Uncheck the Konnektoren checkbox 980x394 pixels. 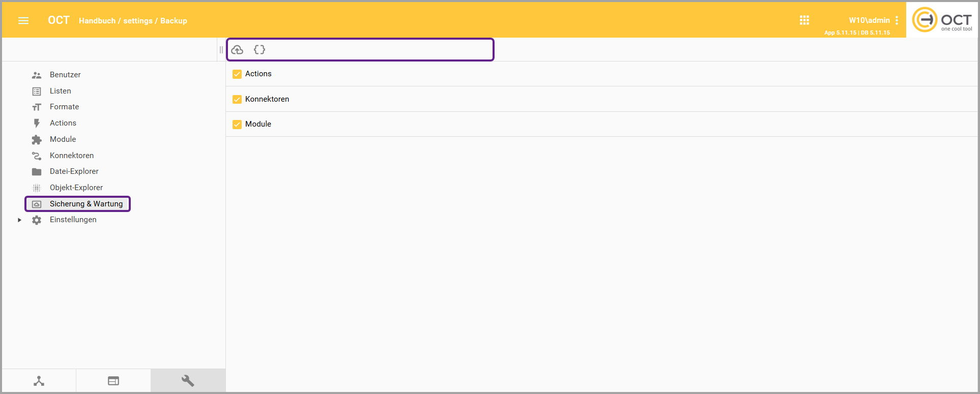[237, 99]
